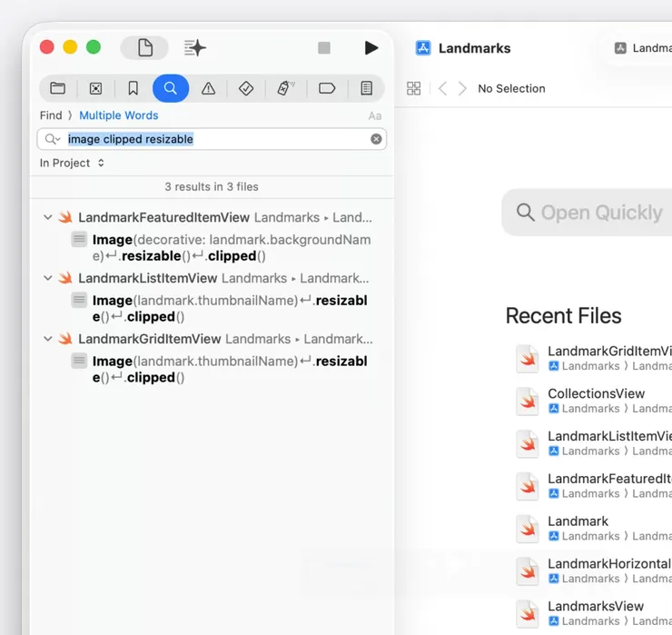The height and width of the screenshot is (635, 672).
Task: Open recent file LandmarkFeaturedItem
Action: 594,485
